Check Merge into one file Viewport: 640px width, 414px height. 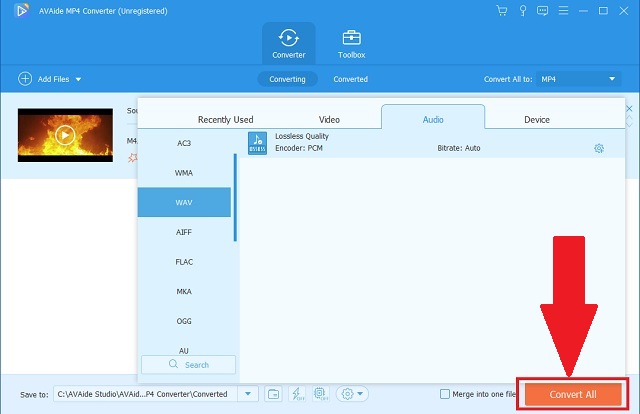point(445,394)
